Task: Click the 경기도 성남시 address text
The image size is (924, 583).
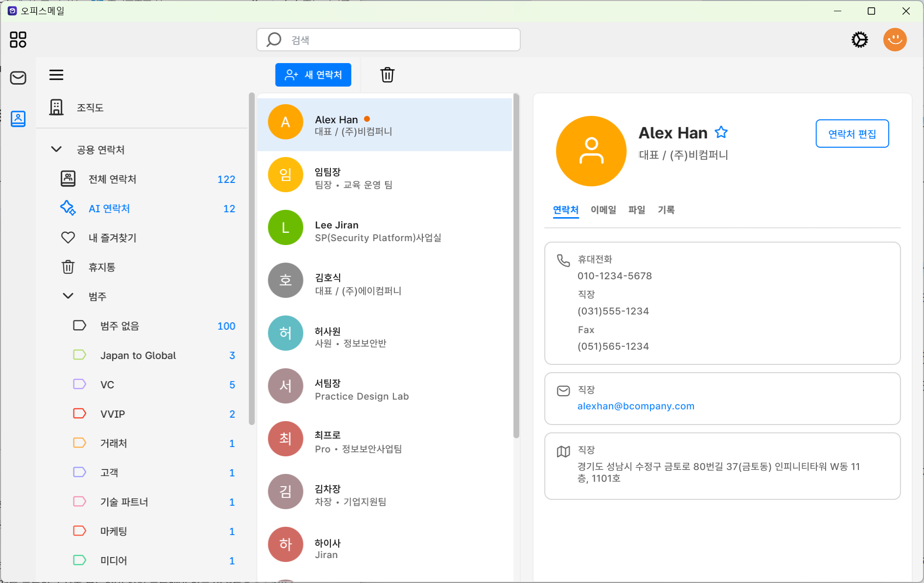Action: point(718,472)
